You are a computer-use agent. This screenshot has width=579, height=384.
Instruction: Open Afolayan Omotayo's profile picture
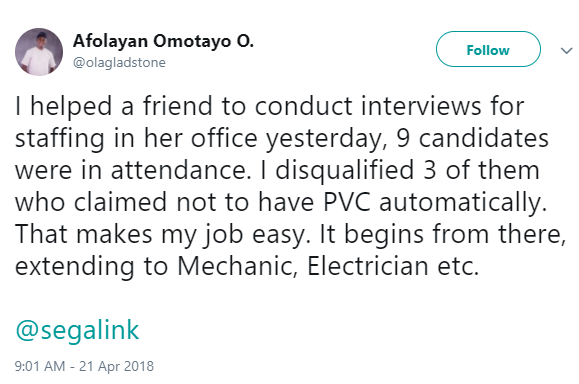39,52
